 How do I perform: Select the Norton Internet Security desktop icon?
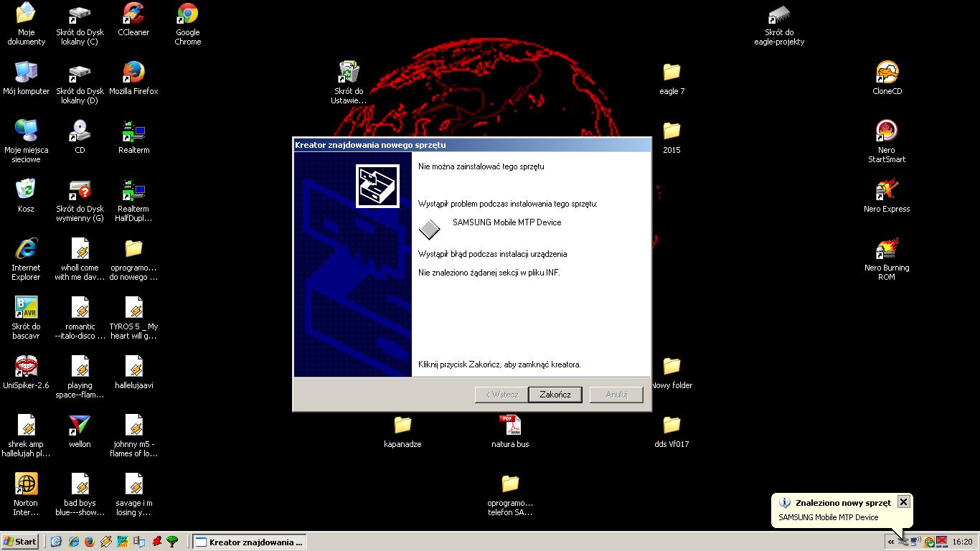(x=26, y=494)
